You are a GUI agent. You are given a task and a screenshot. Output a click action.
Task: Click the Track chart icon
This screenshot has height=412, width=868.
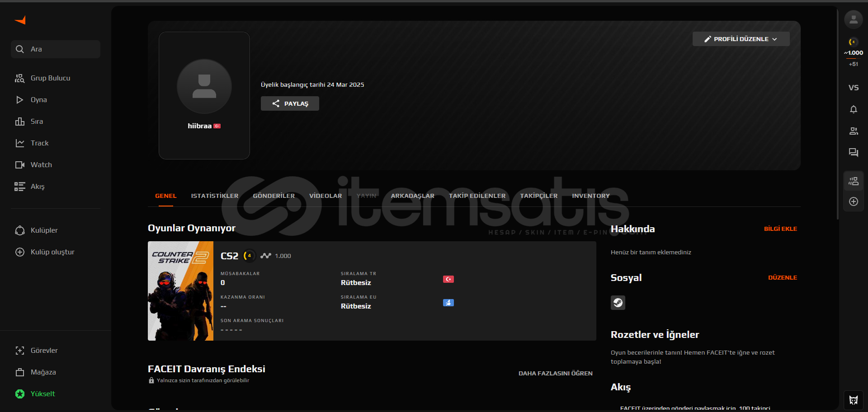point(20,143)
